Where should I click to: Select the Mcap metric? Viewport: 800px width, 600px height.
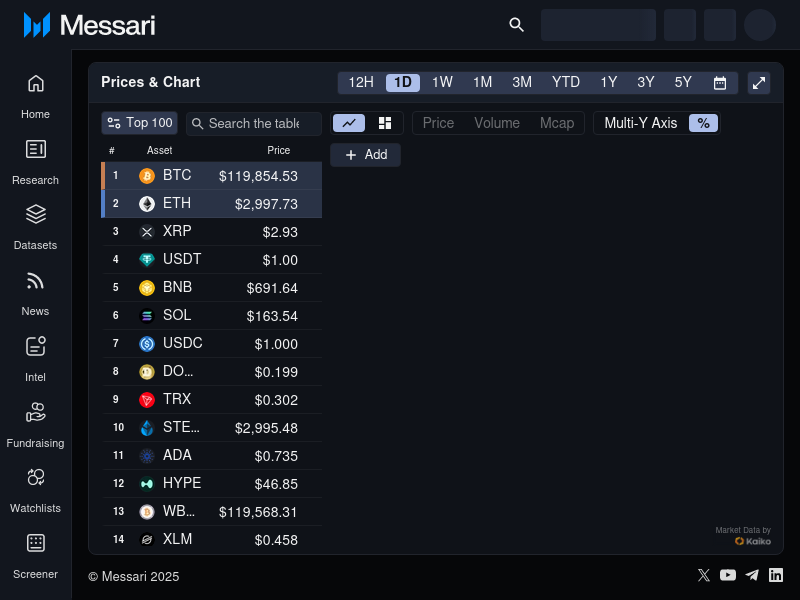point(557,123)
